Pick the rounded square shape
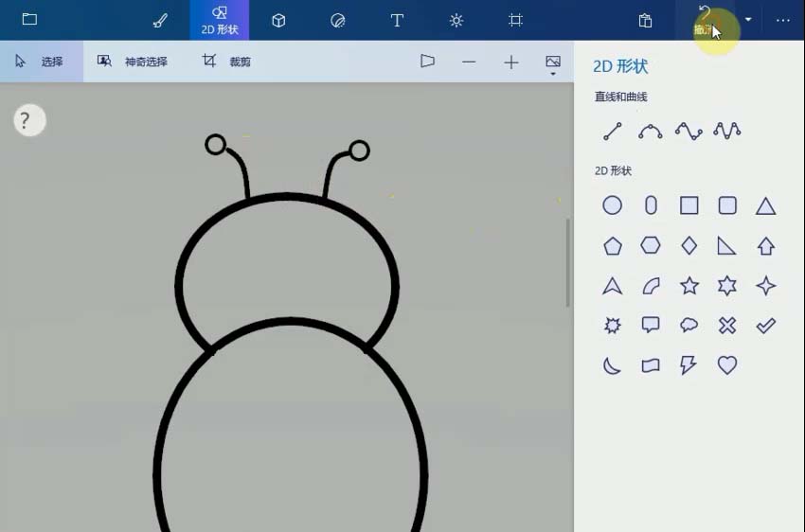805x532 pixels. [727, 205]
